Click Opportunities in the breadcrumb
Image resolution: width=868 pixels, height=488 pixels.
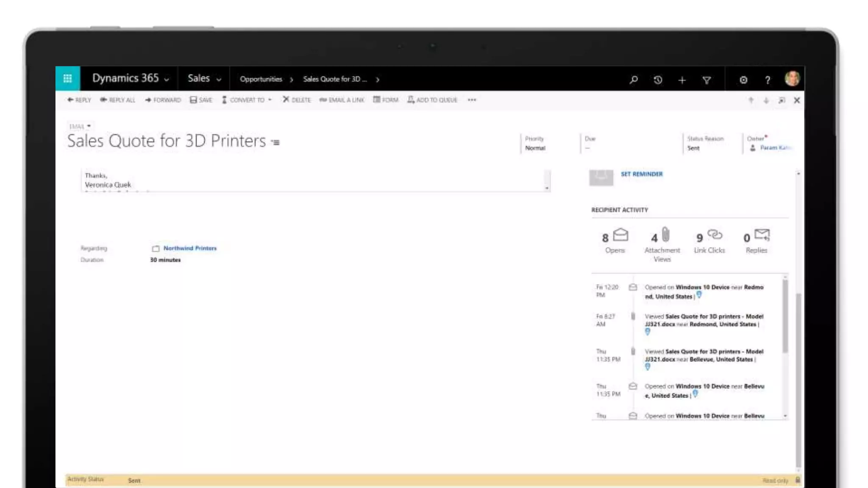pyautogui.click(x=261, y=79)
